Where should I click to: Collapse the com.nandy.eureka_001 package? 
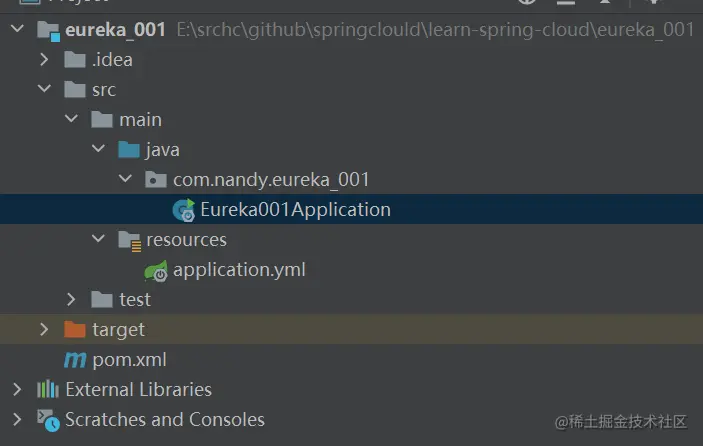pos(125,179)
